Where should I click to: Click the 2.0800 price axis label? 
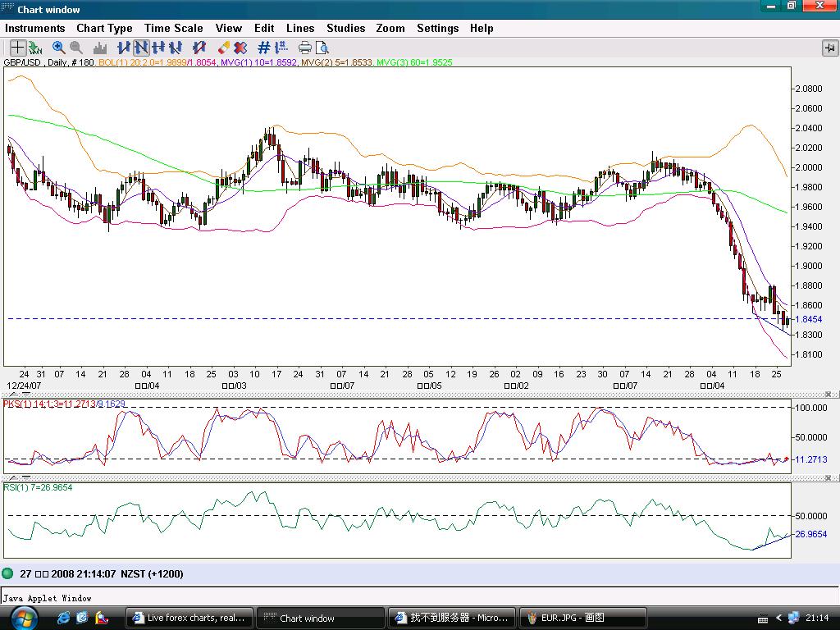808,89
